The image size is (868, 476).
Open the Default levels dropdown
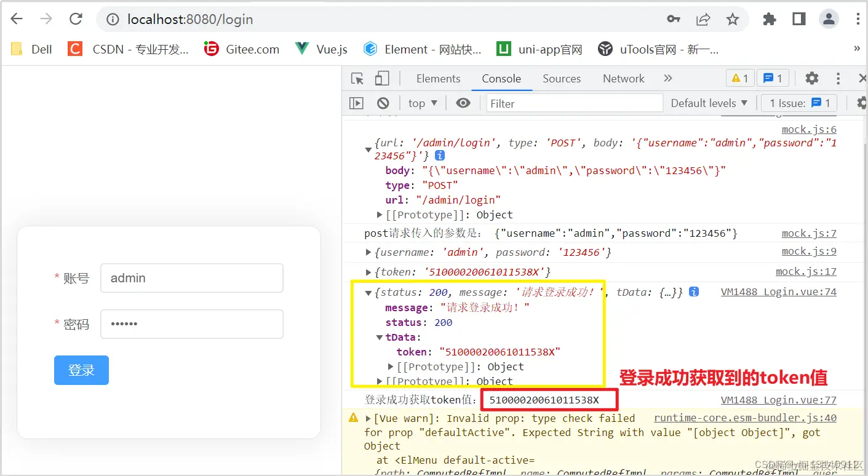point(709,103)
